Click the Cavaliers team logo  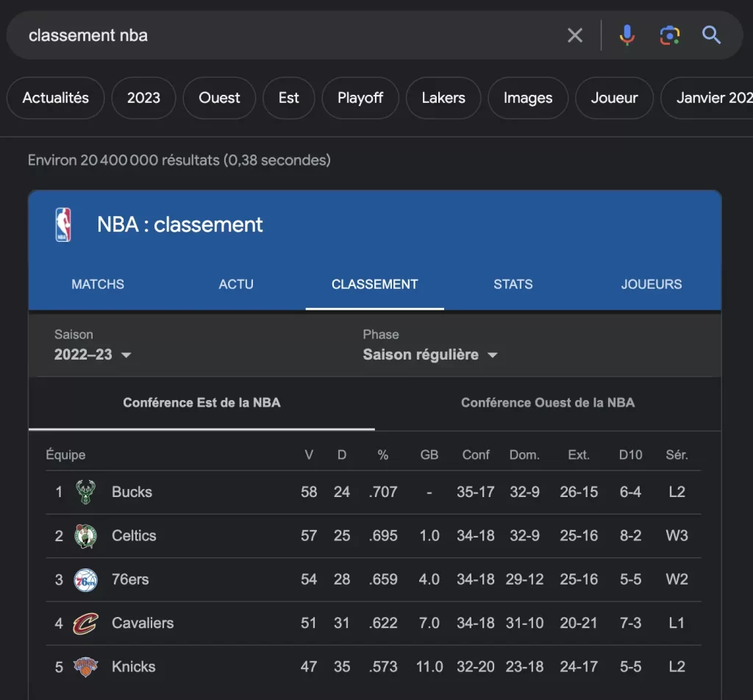coord(85,624)
